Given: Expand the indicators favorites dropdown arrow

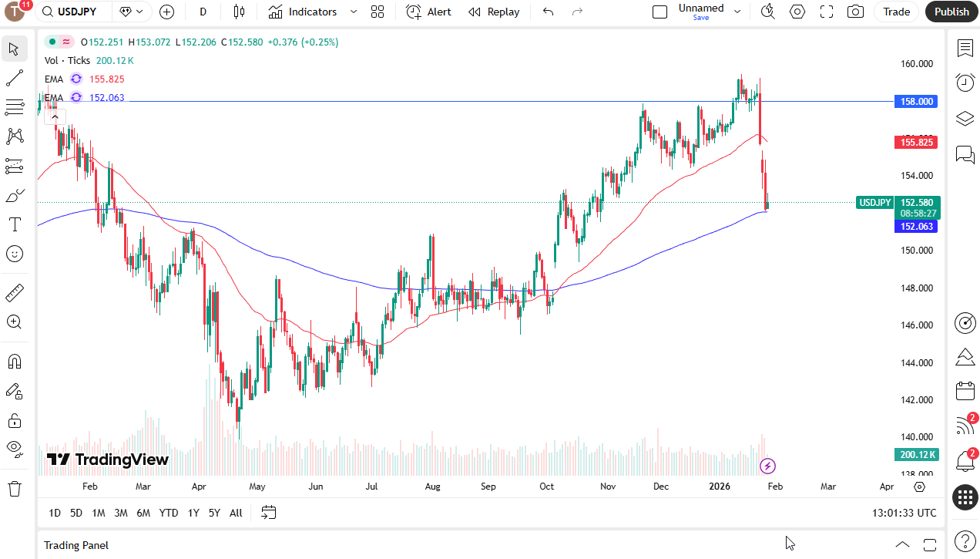Looking at the screenshot, I should (x=354, y=12).
